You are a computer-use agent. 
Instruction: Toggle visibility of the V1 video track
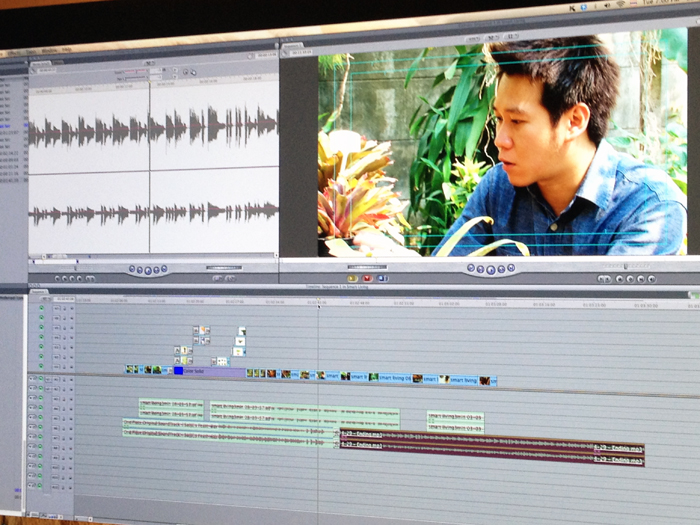[x=42, y=367]
